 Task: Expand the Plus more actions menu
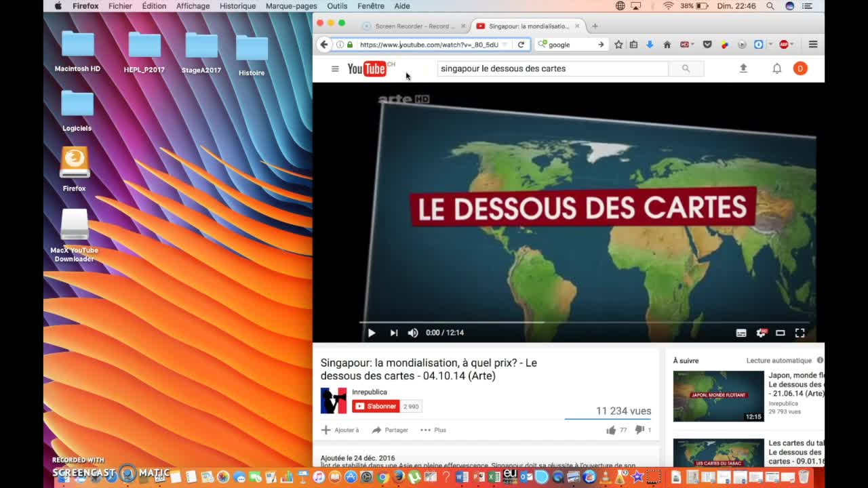point(433,430)
